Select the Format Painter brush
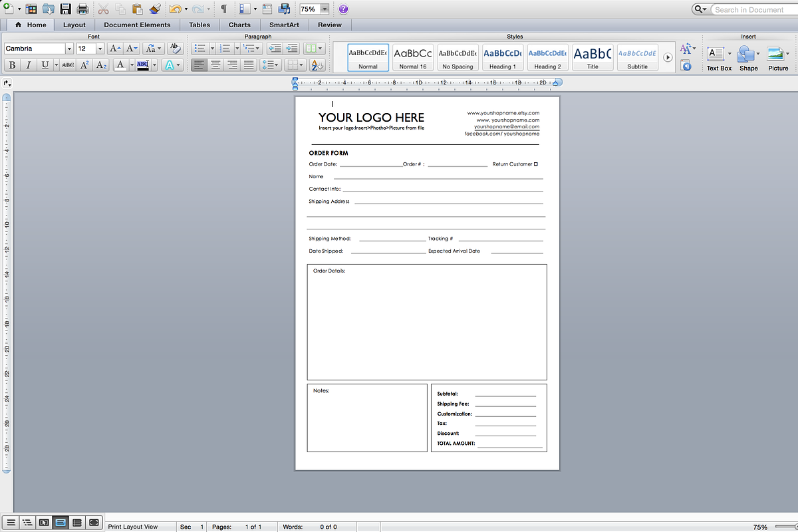This screenshot has height=532, width=798. point(155,9)
